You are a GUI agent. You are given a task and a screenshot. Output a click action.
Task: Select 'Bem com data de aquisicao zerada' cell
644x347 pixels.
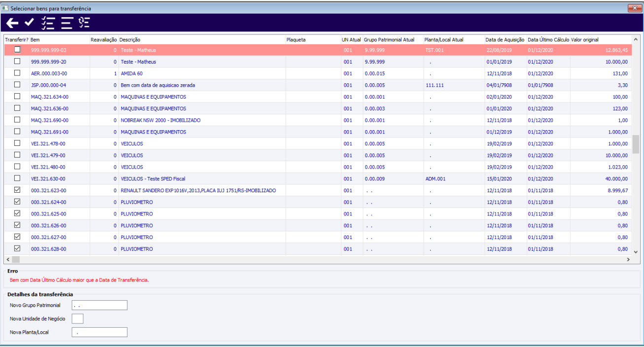coord(202,85)
